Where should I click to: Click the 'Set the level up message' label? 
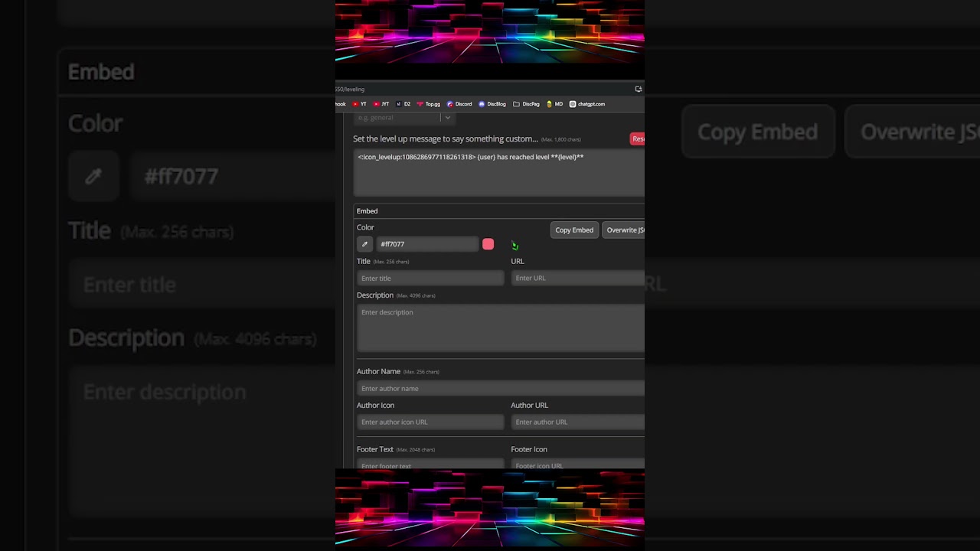(x=446, y=139)
